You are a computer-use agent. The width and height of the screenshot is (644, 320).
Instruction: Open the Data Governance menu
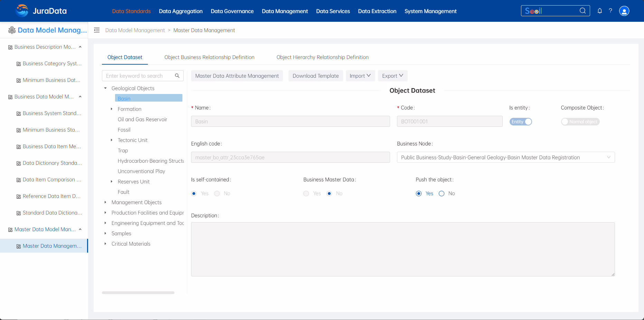[x=232, y=11]
